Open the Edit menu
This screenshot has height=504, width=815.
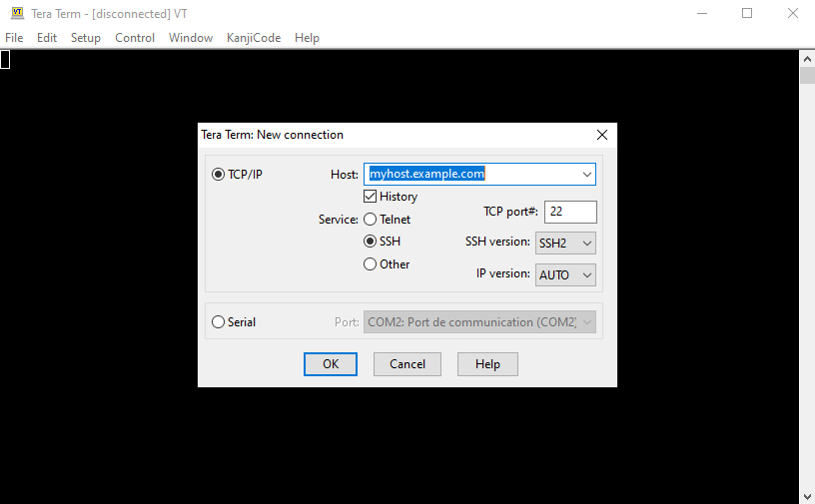click(47, 38)
